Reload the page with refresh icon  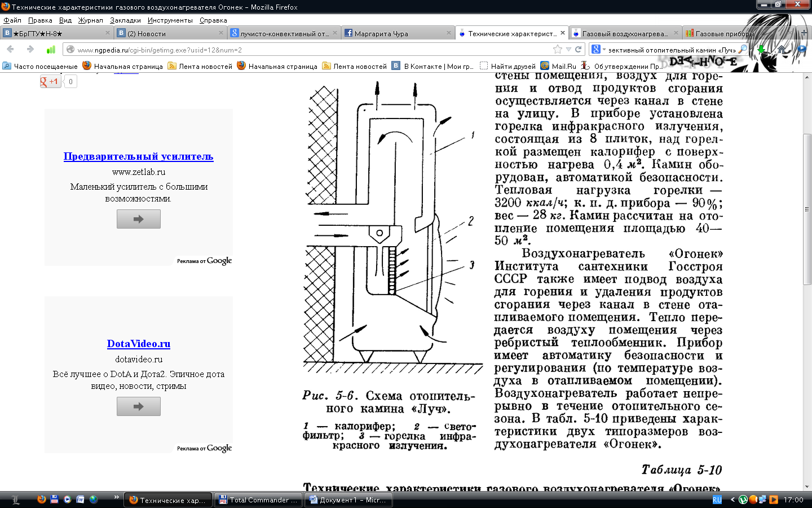(578, 49)
